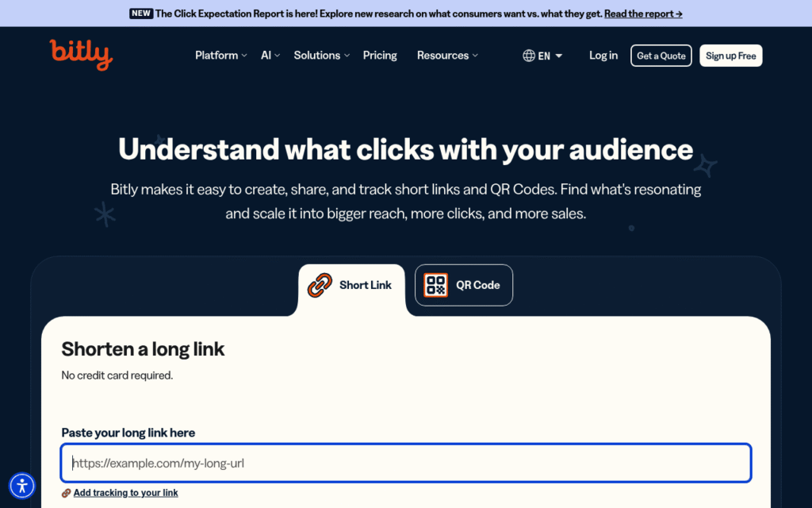This screenshot has width=812, height=508.
Task: Expand the Solutions menu
Action: click(x=322, y=56)
